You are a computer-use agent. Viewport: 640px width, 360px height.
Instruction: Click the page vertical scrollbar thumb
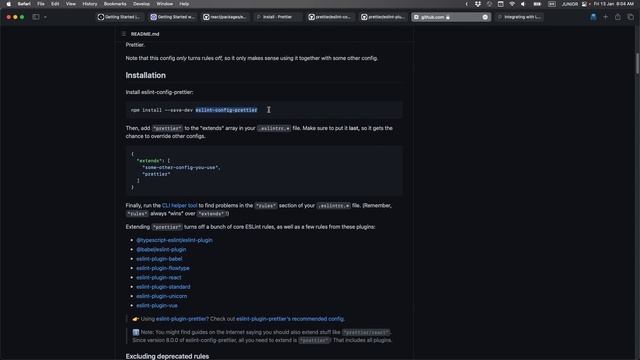pos(637,63)
